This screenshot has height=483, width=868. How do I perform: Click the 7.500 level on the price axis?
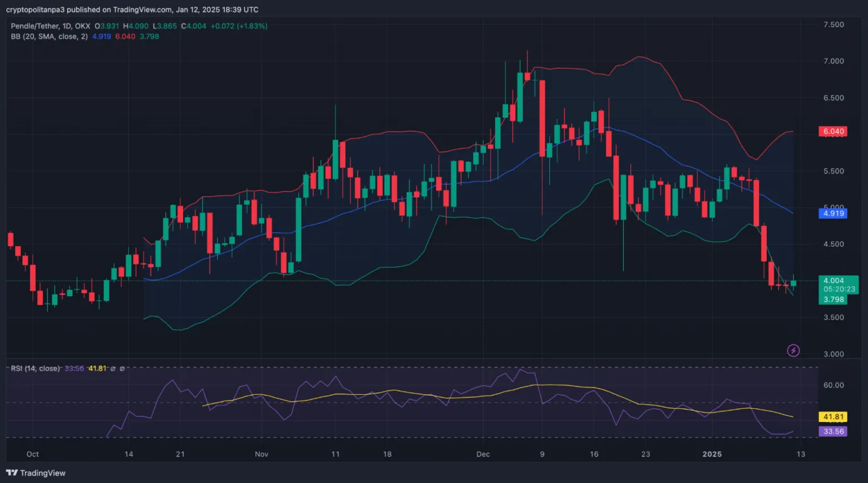coord(834,25)
